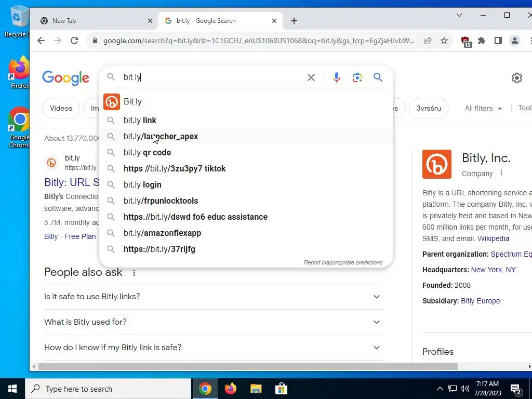
Task: Open the Bitly Europe subsidiary link
Action: [480, 301]
